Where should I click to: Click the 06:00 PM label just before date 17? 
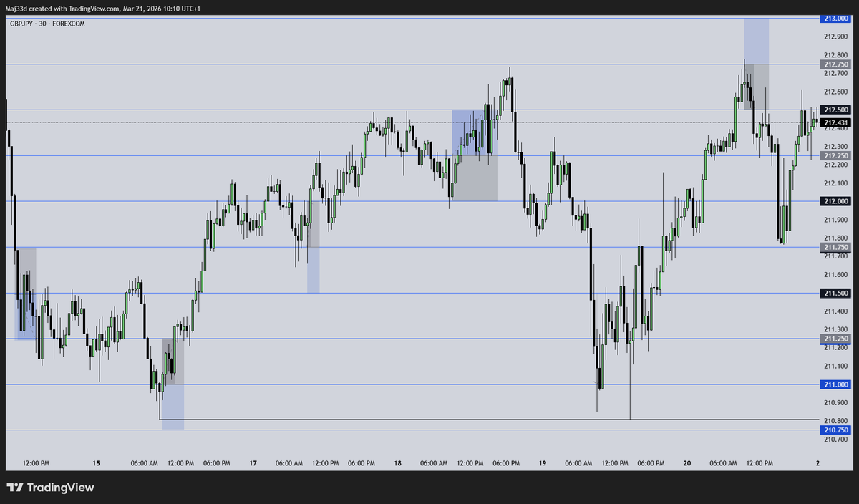(216, 463)
